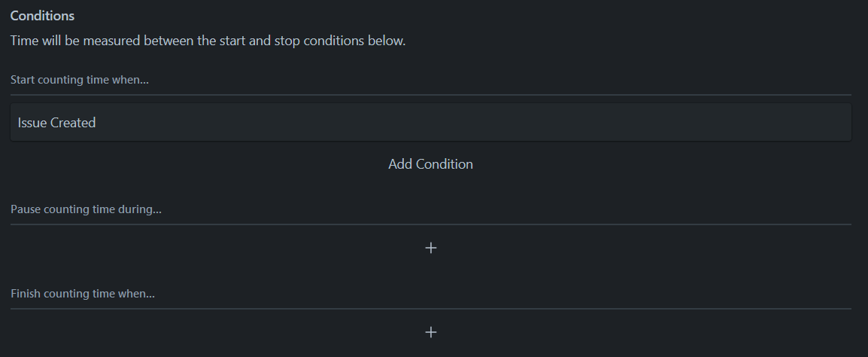Insert a pause rule via the middle plus
868x357 pixels.
(x=431, y=248)
